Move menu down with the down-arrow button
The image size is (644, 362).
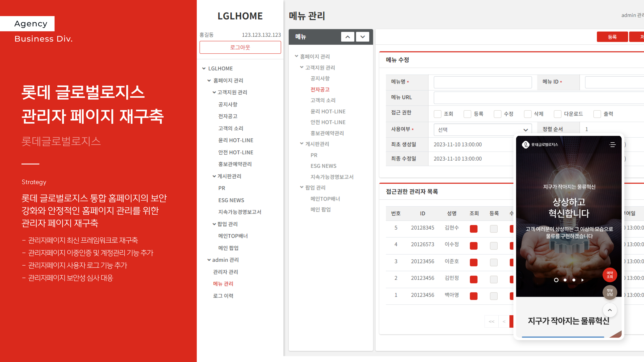(362, 37)
